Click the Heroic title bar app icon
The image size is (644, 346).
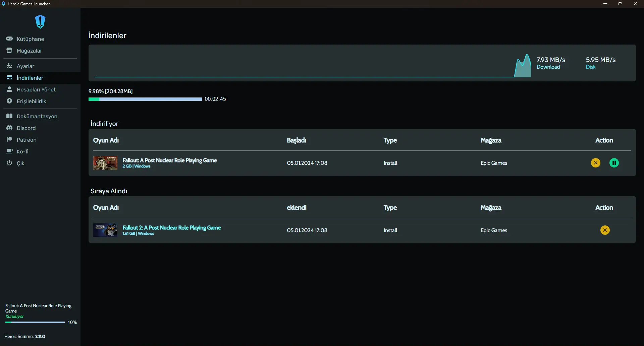tap(3, 4)
